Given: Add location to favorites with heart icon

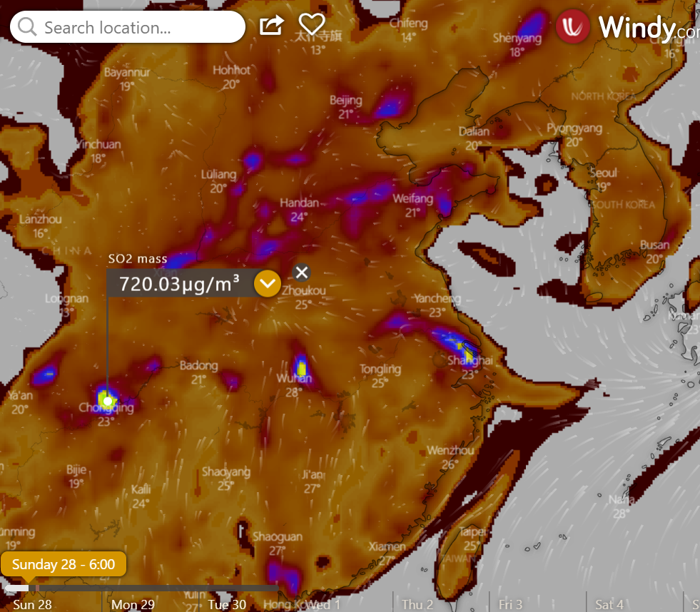Looking at the screenshot, I should (x=311, y=25).
